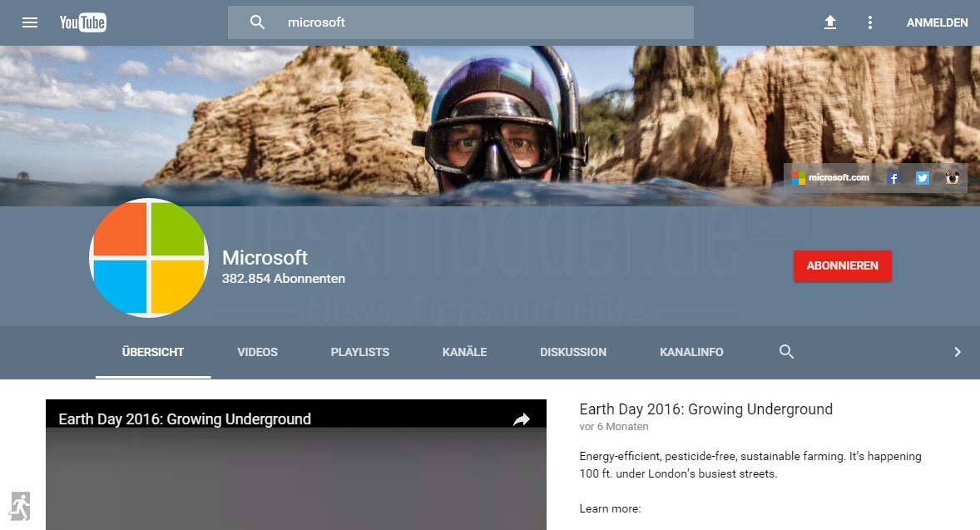The height and width of the screenshot is (530, 980).
Task: Open Microsoft's Instagram page icon
Action: [952, 178]
